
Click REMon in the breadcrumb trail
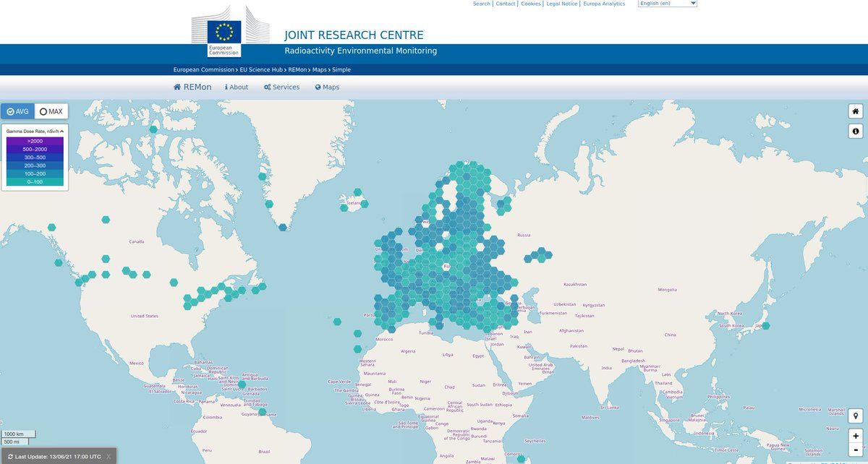[297, 69]
